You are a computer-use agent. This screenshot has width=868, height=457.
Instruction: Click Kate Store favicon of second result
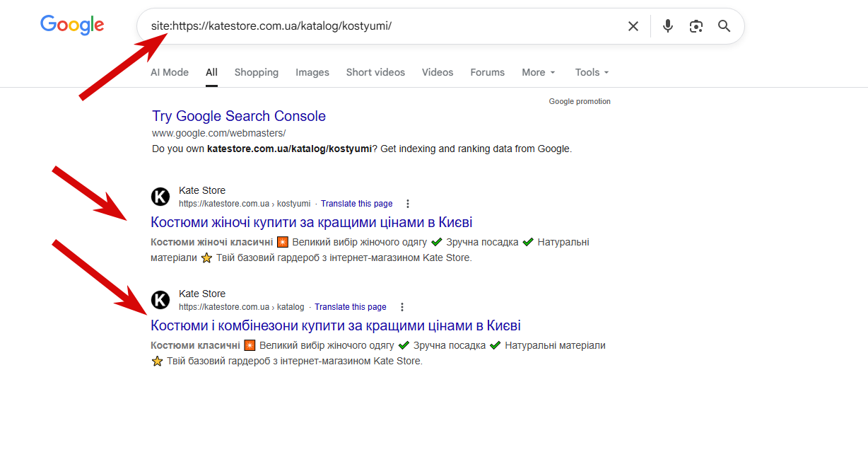coord(160,300)
